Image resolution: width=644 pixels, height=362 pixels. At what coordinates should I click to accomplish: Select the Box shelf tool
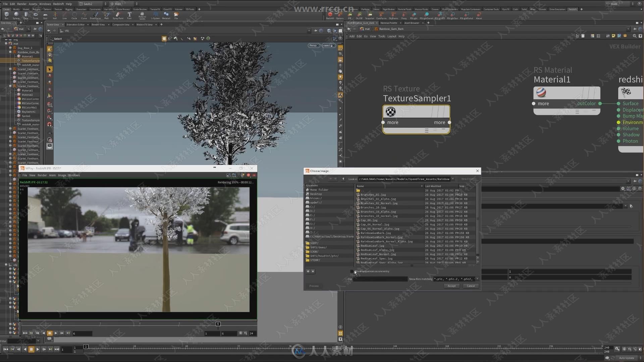click(x=6, y=15)
